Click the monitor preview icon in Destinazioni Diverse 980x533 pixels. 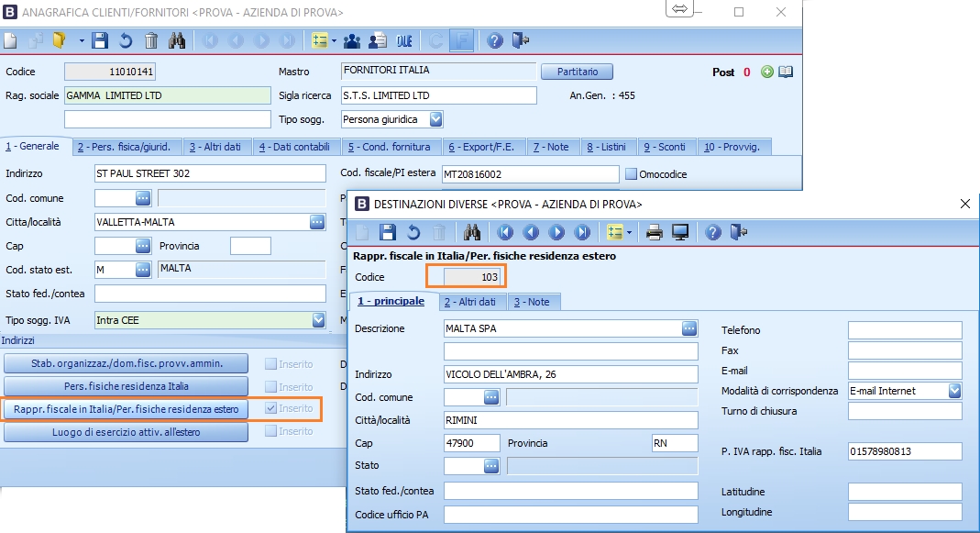[x=680, y=232]
